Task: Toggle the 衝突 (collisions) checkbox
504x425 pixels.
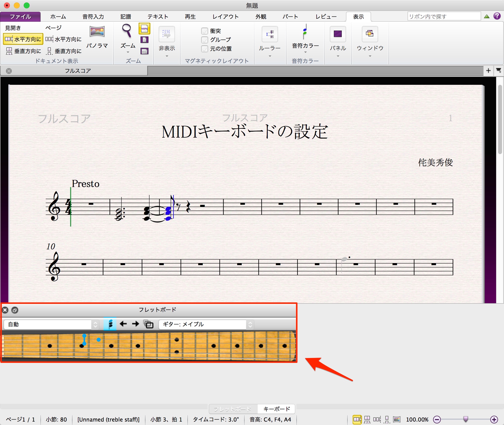Action: [205, 31]
